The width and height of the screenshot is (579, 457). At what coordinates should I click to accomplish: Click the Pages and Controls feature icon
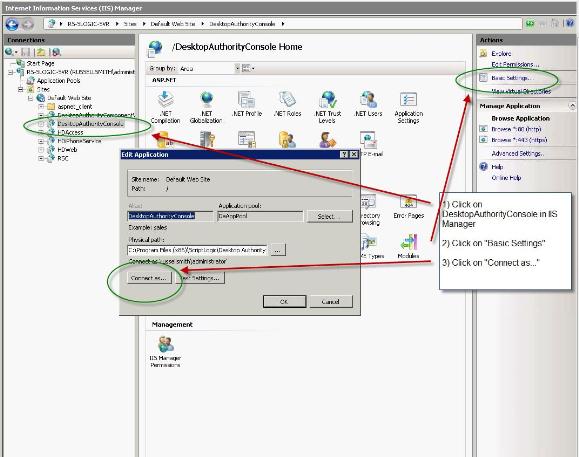point(247,140)
